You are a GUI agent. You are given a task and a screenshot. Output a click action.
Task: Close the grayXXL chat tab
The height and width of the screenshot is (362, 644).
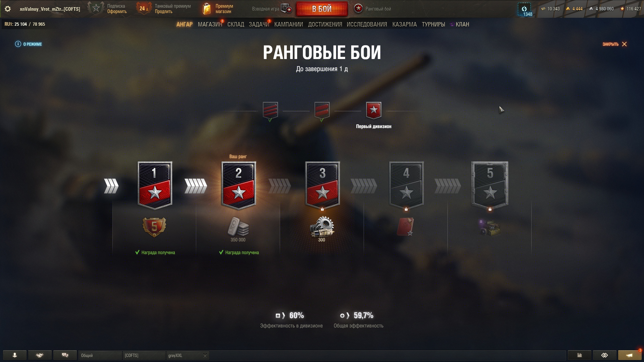coord(205,356)
